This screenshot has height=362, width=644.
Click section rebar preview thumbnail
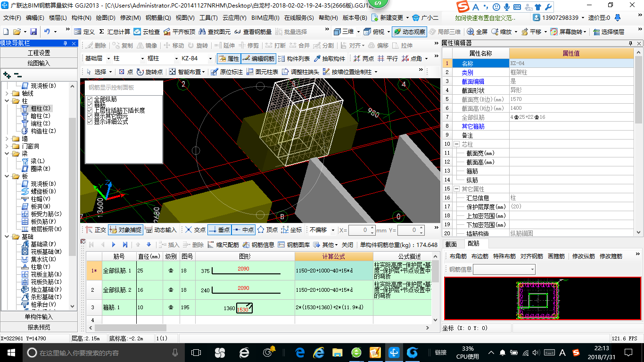coord(543,298)
